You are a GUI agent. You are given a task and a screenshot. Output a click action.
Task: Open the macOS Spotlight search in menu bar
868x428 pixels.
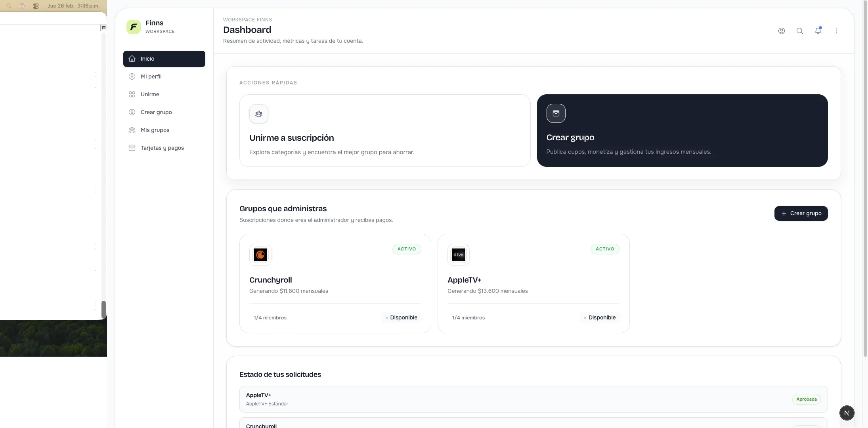click(x=8, y=6)
